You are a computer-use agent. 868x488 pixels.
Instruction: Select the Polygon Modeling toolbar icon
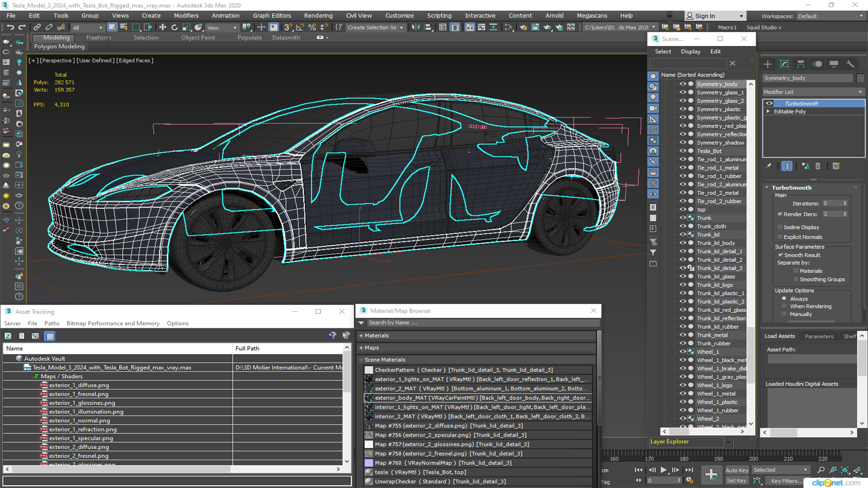(x=59, y=46)
